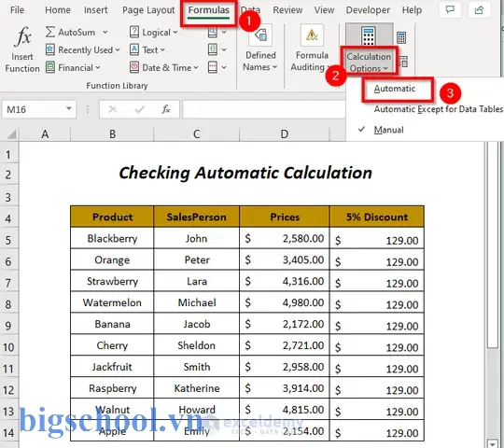Switch to the Formulas tab
This screenshot has width=504, height=448.
click(209, 10)
